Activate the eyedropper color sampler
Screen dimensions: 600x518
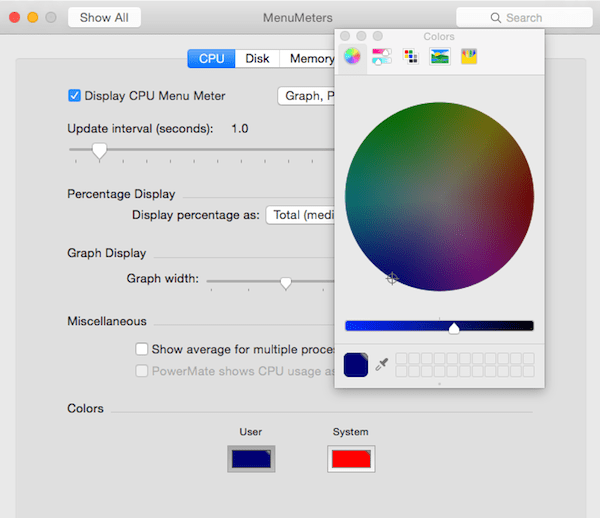click(382, 364)
